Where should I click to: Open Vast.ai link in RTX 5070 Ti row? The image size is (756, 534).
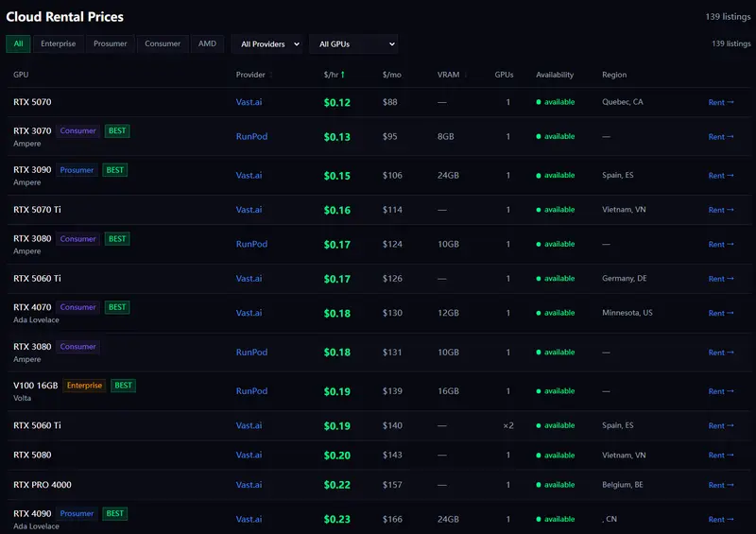(249, 210)
